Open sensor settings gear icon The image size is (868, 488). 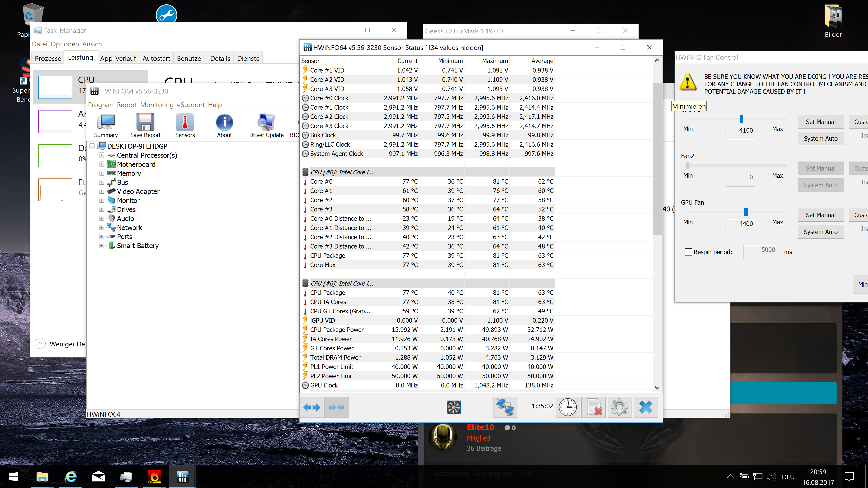619,407
